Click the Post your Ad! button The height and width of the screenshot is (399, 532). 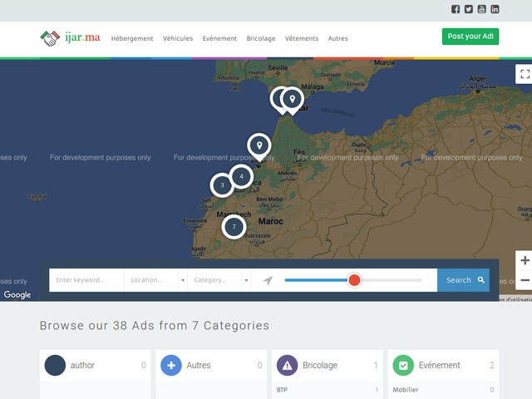(470, 37)
